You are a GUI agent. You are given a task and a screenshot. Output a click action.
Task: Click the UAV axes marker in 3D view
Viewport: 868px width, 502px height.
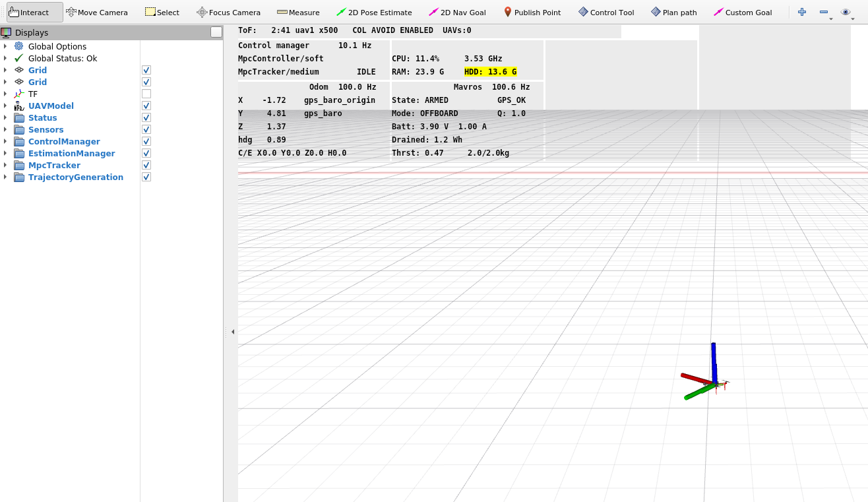click(x=706, y=372)
